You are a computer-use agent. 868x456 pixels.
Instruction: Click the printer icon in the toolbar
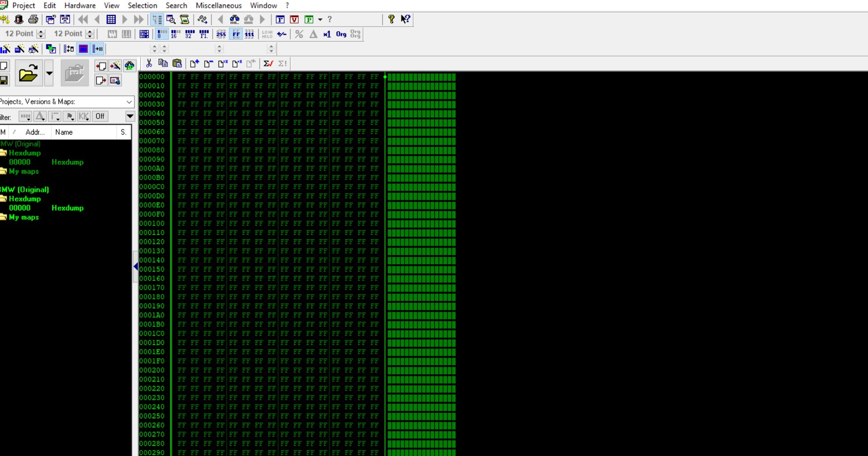coord(33,20)
